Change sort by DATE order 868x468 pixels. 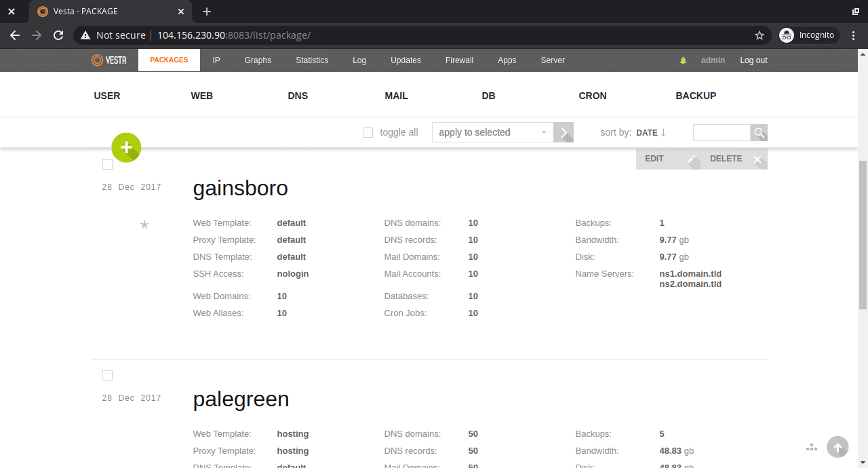click(651, 133)
